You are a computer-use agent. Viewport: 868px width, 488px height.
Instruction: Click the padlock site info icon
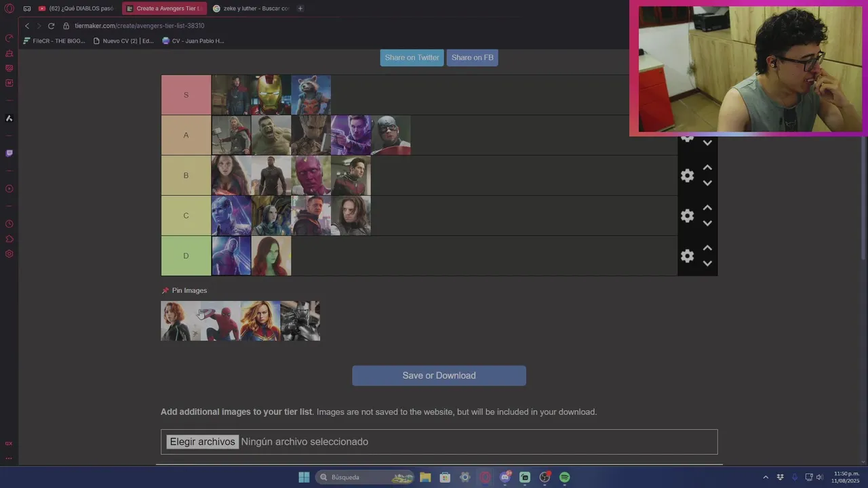tap(66, 26)
